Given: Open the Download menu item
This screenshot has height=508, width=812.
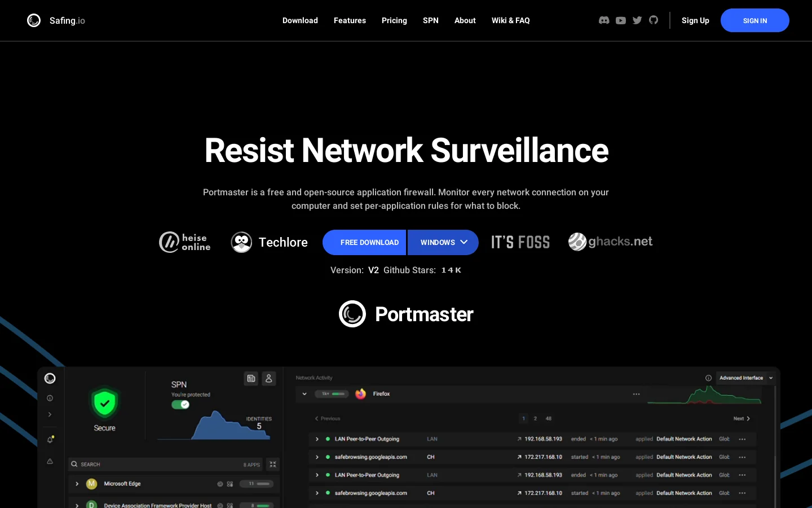Looking at the screenshot, I should [x=300, y=20].
